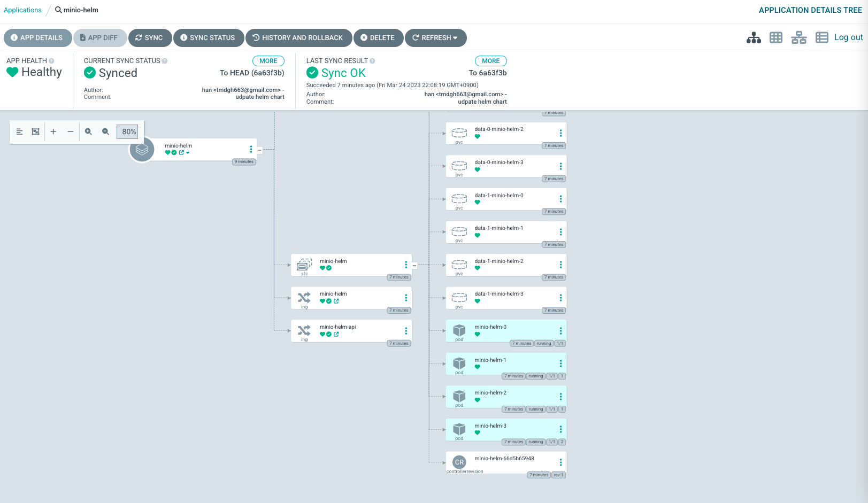Expand the small caret on minio-helm app node
The width and height of the screenshot is (868, 503).
188,153
